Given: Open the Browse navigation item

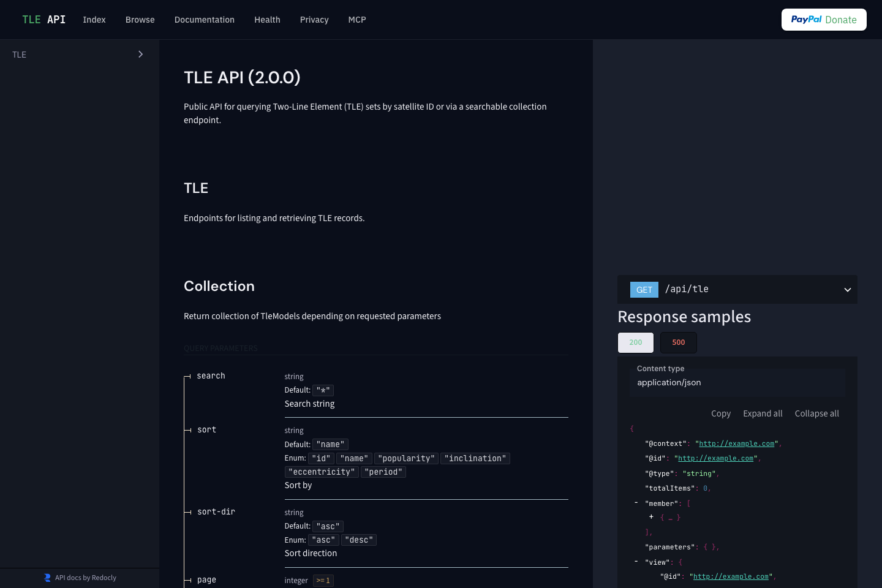Looking at the screenshot, I should click(140, 20).
